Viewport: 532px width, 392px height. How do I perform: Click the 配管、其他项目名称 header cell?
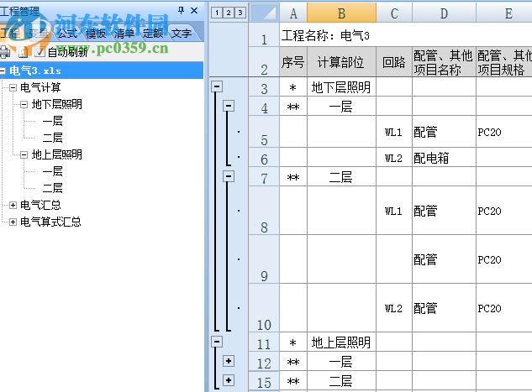[444, 62]
